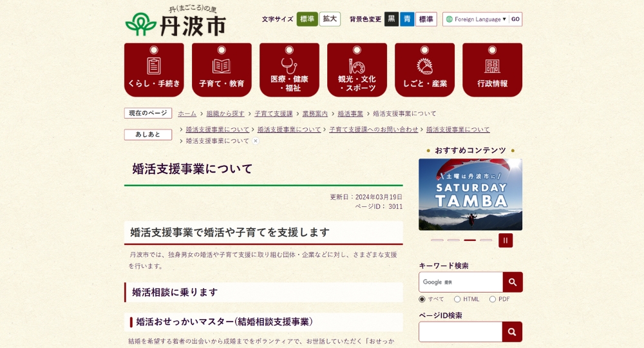Image resolution: width=644 pixels, height=348 pixels.
Task: Open the 医療・健康・福祉 category
Action: tap(289, 70)
